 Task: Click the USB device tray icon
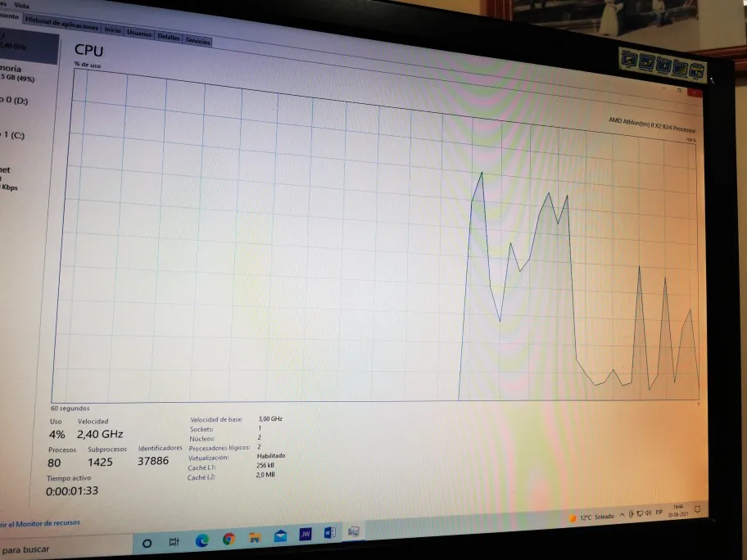tap(632, 514)
